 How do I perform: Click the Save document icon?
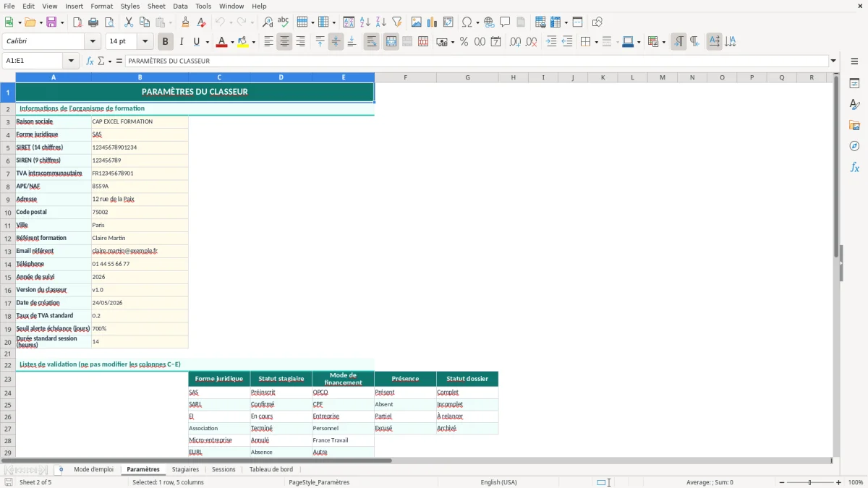(51, 22)
